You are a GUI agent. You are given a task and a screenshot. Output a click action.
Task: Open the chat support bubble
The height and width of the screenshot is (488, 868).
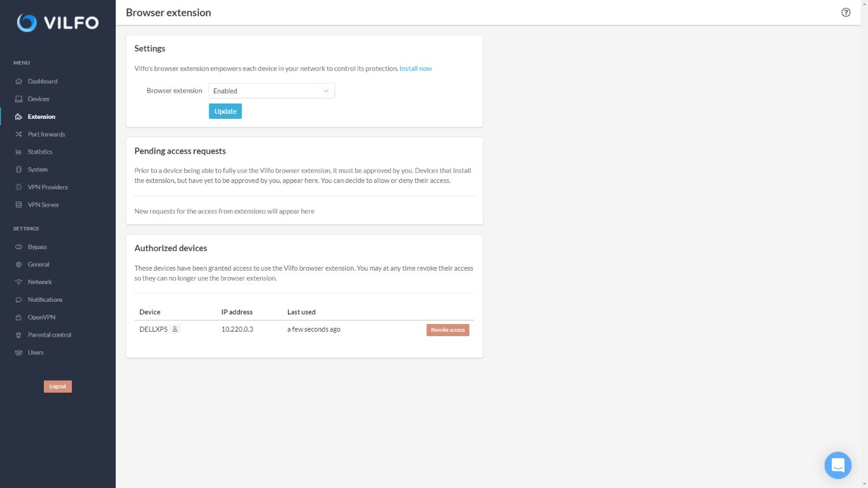[x=837, y=465]
